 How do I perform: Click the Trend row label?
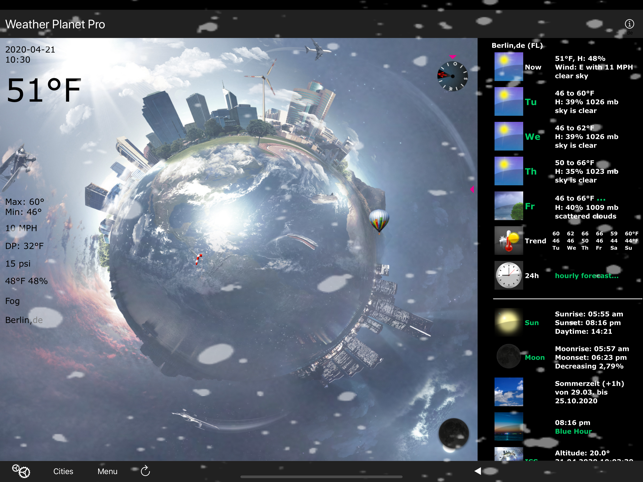tap(536, 241)
